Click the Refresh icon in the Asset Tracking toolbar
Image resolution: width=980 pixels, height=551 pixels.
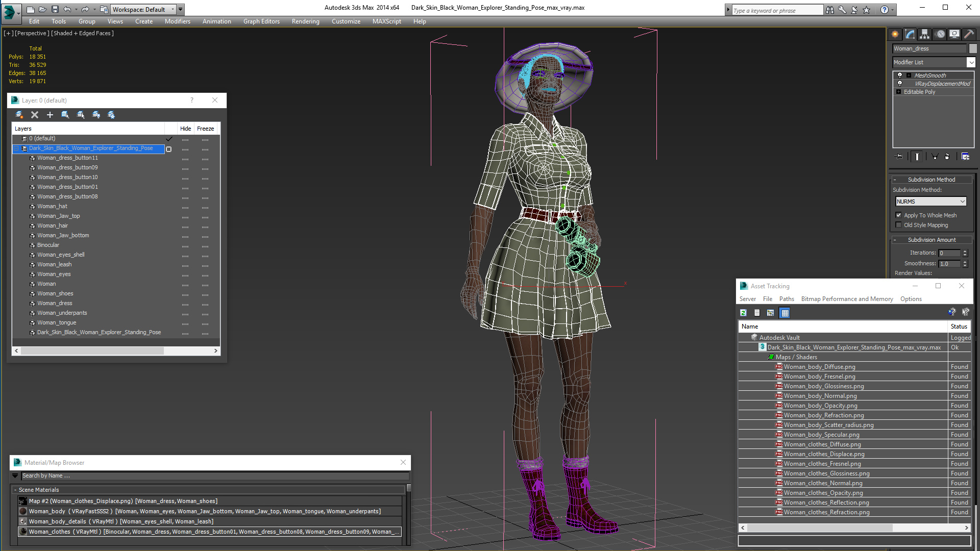tap(743, 313)
